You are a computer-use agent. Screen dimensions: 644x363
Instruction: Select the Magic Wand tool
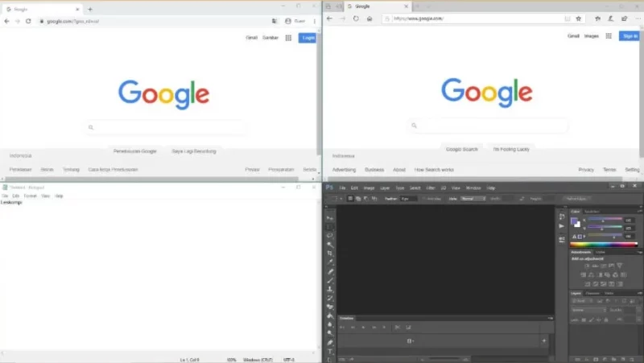330,245
